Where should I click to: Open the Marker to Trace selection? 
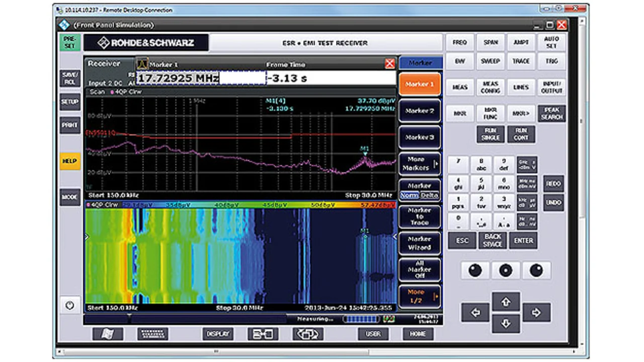[420, 216]
